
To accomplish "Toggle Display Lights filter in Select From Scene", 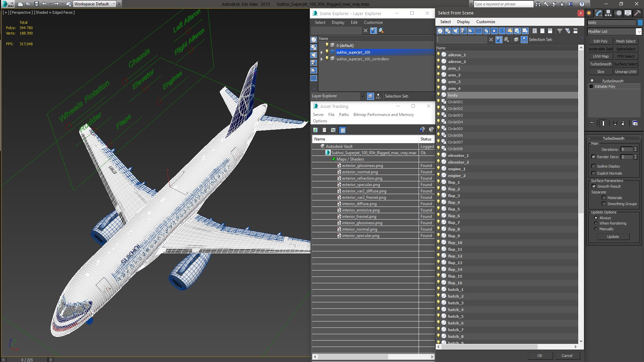I will tap(455, 31).
